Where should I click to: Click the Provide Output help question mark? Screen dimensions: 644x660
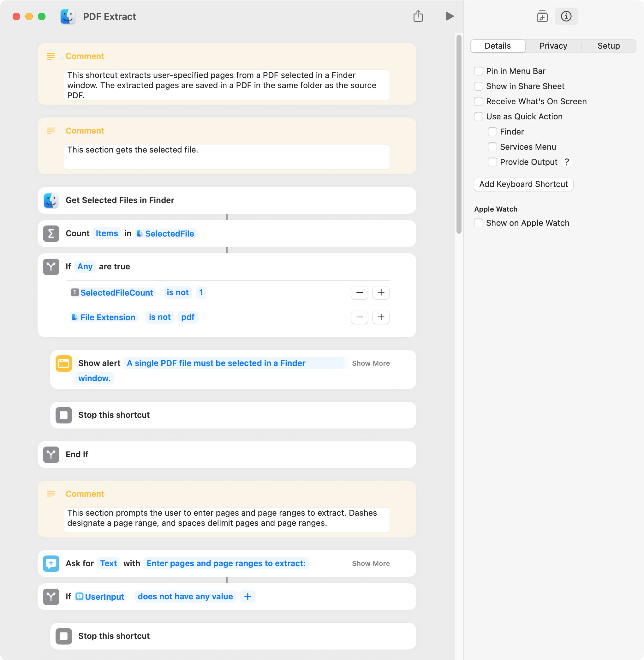567,162
